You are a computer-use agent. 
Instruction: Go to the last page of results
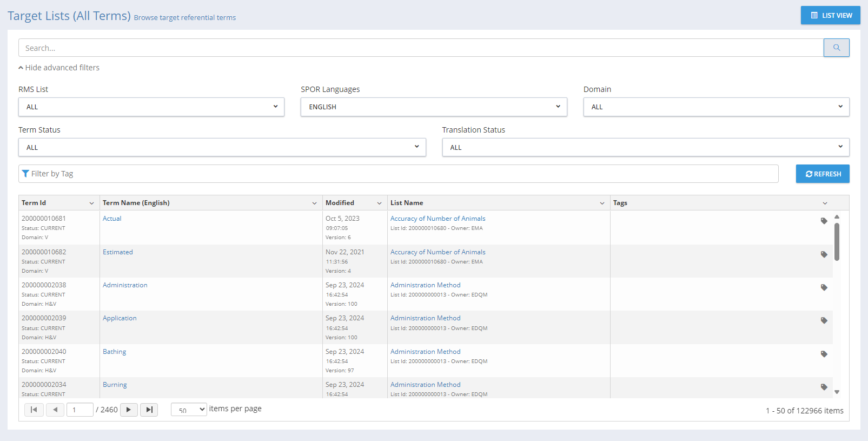[x=149, y=410]
